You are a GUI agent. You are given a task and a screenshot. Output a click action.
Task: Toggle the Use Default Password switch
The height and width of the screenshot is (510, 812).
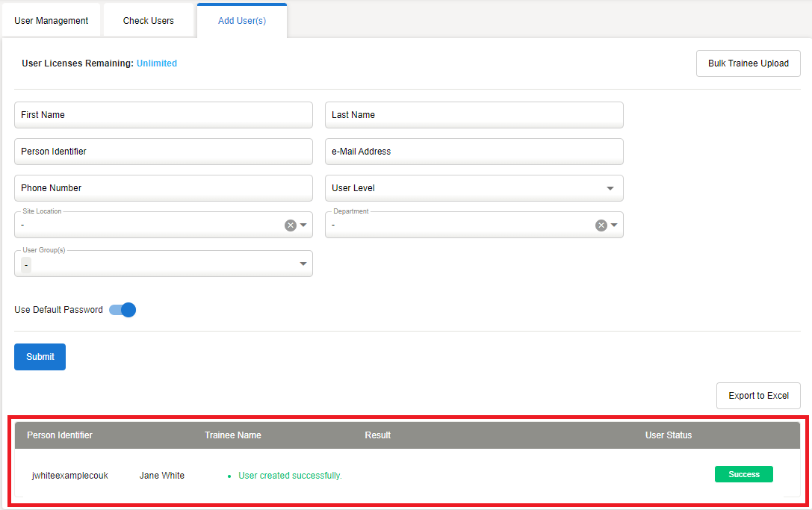[x=123, y=310]
